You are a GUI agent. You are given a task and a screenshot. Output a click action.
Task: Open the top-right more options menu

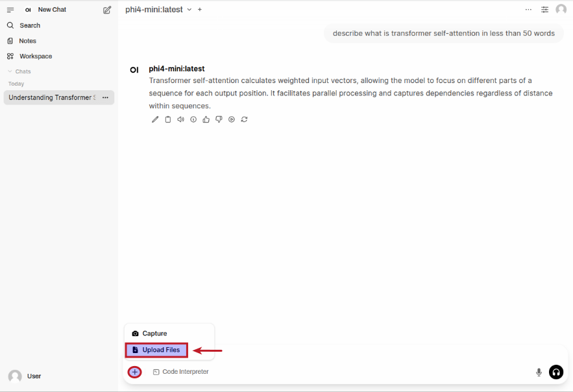[x=528, y=9]
